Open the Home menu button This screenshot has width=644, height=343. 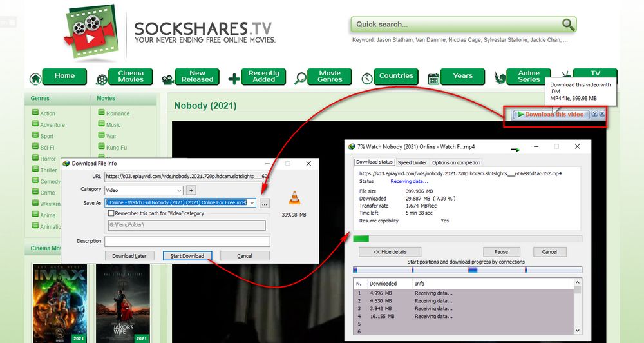(x=64, y=76)
